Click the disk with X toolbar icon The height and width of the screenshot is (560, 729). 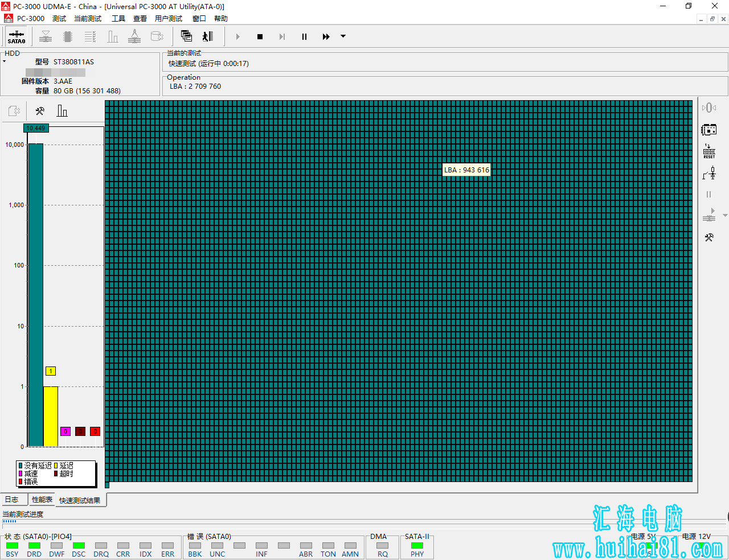point(157,37)
